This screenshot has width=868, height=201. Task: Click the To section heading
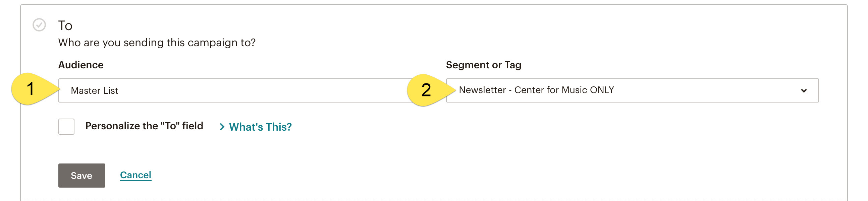click(65, 25)
